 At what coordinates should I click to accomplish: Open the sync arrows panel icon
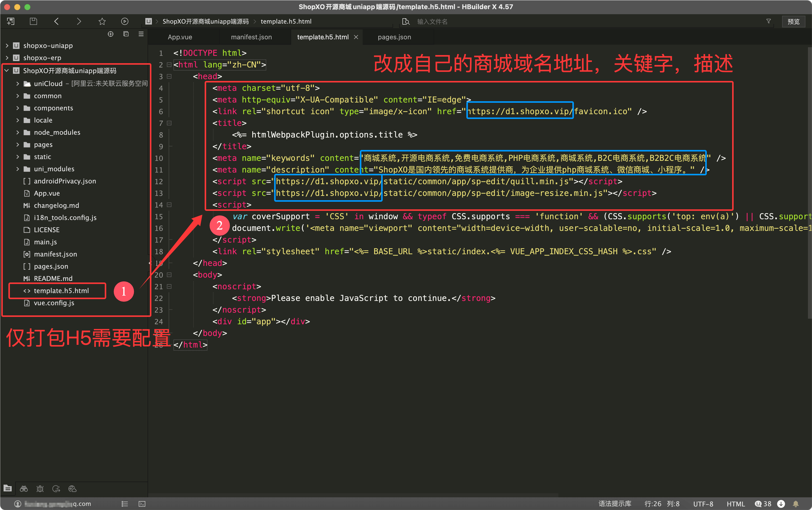click(x=56, y=488)
